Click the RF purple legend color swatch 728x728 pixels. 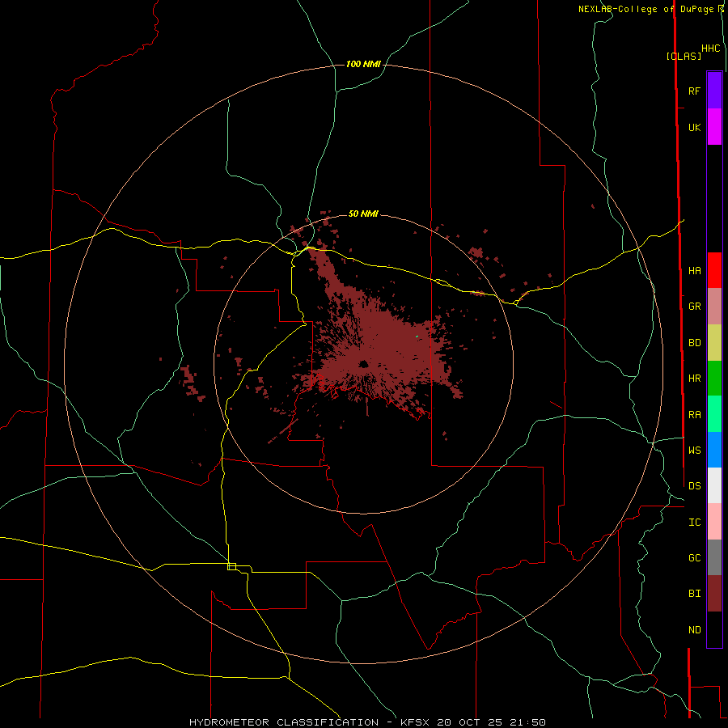(x=714, y=91)
